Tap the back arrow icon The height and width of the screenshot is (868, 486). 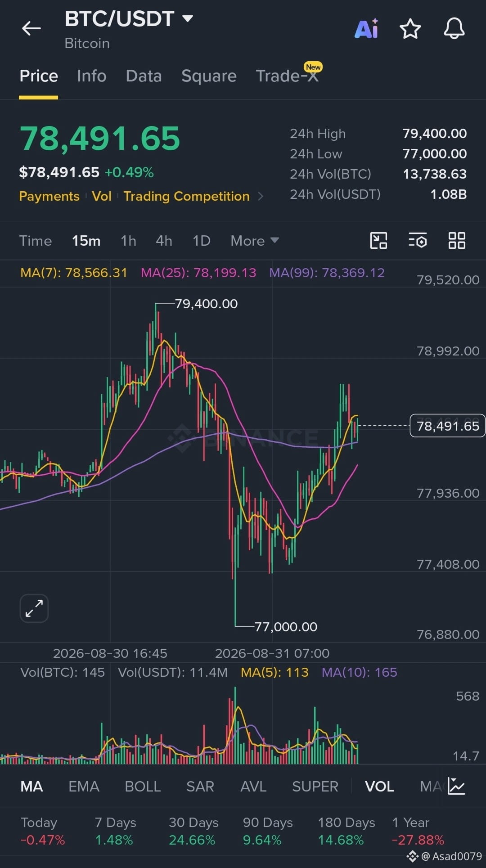(x=31, y=29)
